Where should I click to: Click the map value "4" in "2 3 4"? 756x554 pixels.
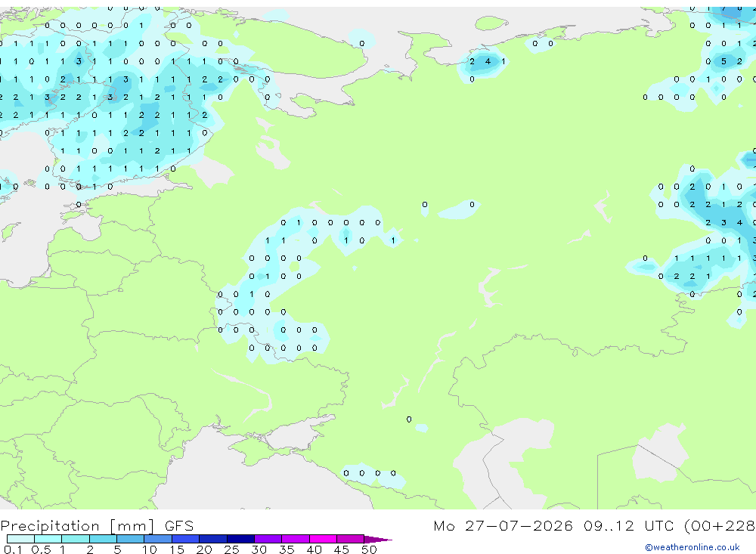tap(739, 222)
